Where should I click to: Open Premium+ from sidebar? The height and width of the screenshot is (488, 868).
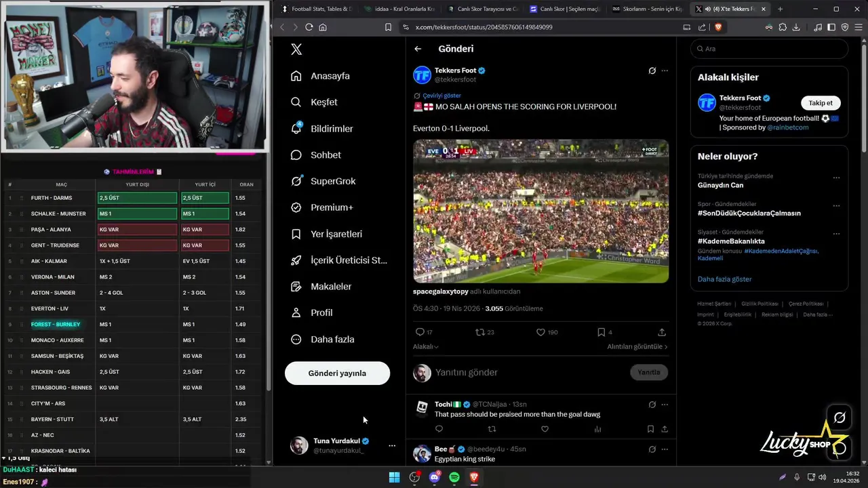(x=322, y=207)
